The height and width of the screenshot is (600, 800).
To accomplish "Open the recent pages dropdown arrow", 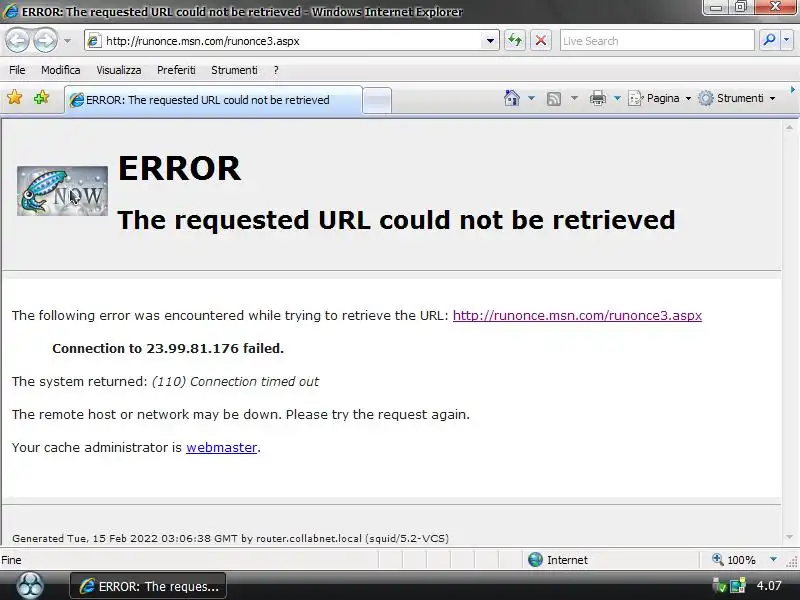I will [x=67, y=41].
